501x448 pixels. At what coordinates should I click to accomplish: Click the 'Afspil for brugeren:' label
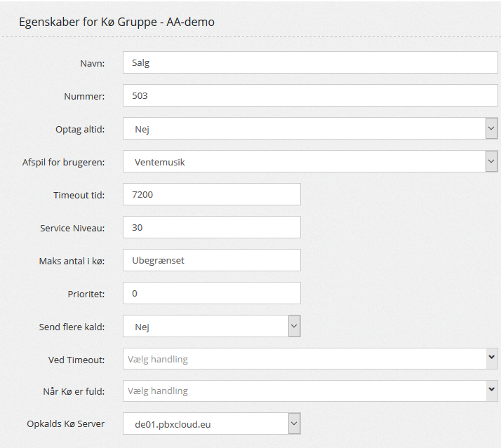coord(63,162)
